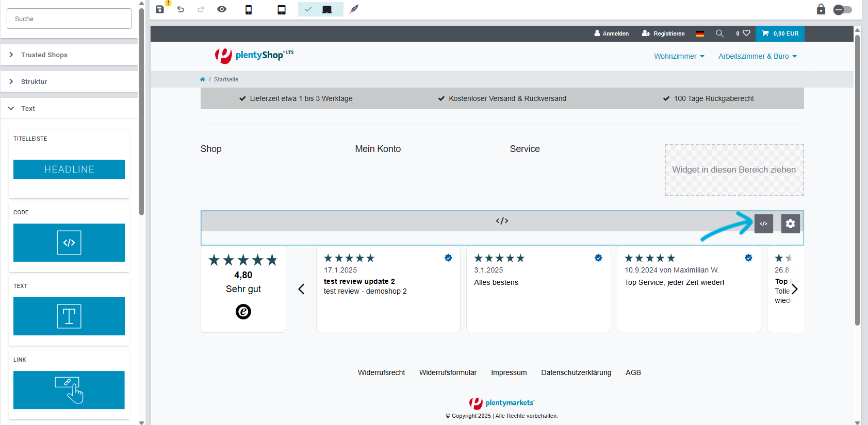Toggle preview mode with the eye icon
This screenshot has height=425, width=868.
pyautogui.click(x=222, y=9)
